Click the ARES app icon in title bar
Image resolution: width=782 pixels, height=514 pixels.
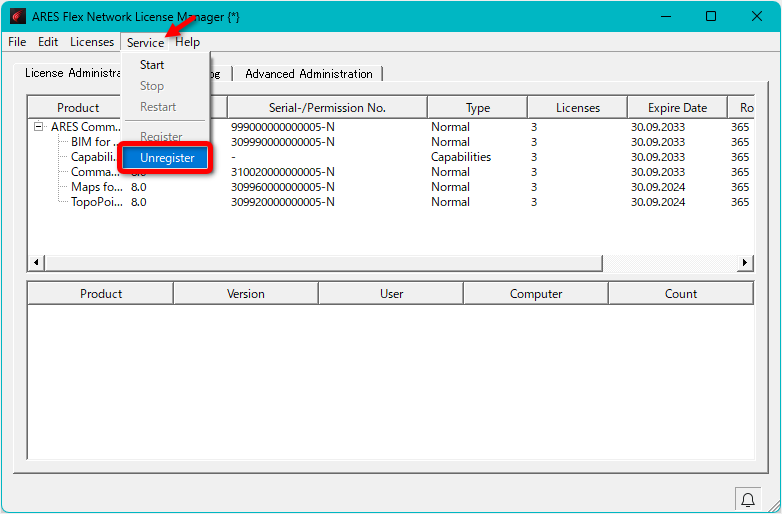[17, 16]
